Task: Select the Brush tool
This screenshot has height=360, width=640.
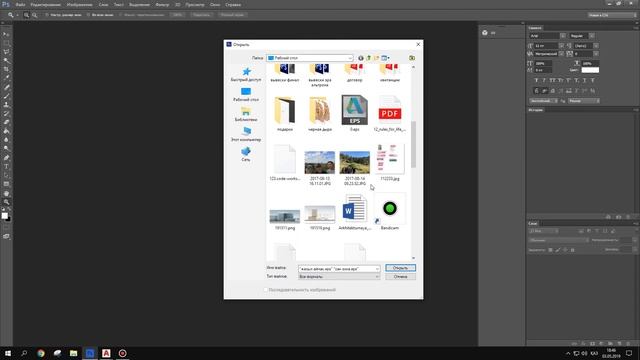Action: click(x=6, y=96)
